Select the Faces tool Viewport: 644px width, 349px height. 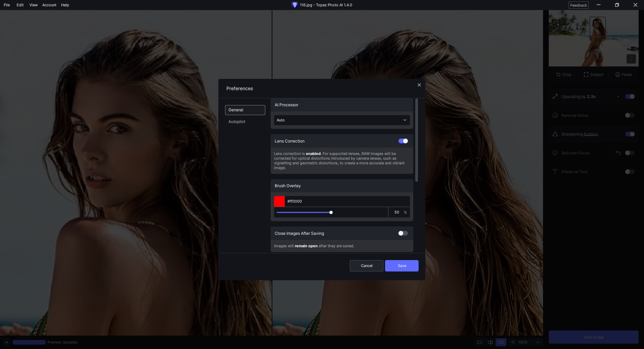point(624,74)
